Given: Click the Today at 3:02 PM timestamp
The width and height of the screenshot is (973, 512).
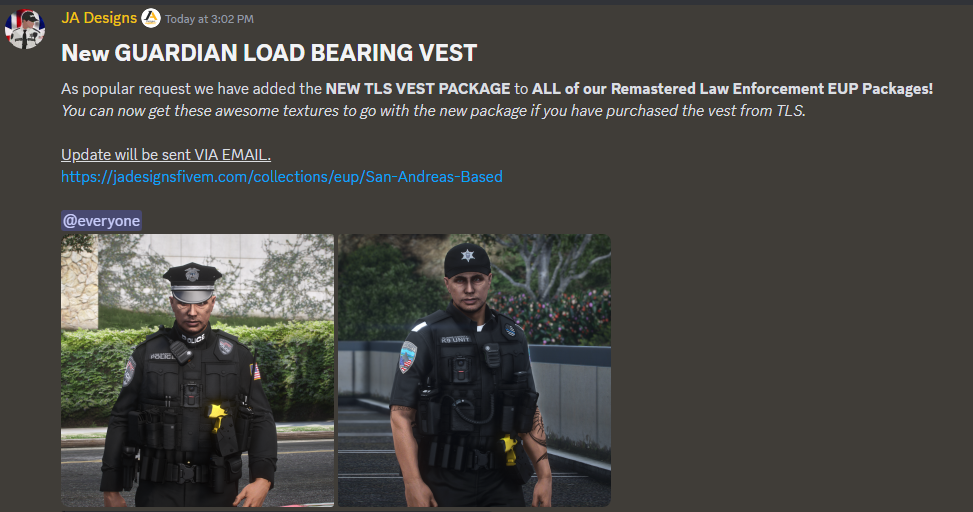Looking at the screenshot, I should [x=209, y=19].
